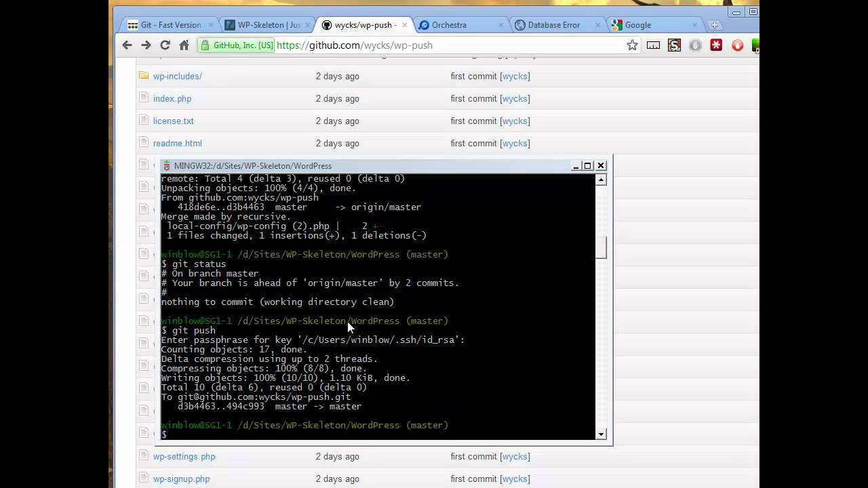The height and width of the screenshot is (488, 868).
Task: Click the green GitHub, Inc. security badge
Action: (x=236, y=45)
